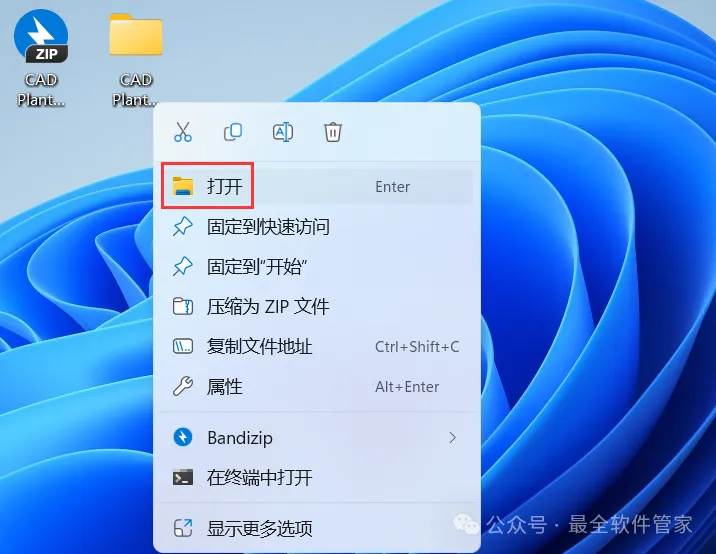Click the Cut scissors icon
Viewport: 716px width, 554px height.
click(183, 132)
